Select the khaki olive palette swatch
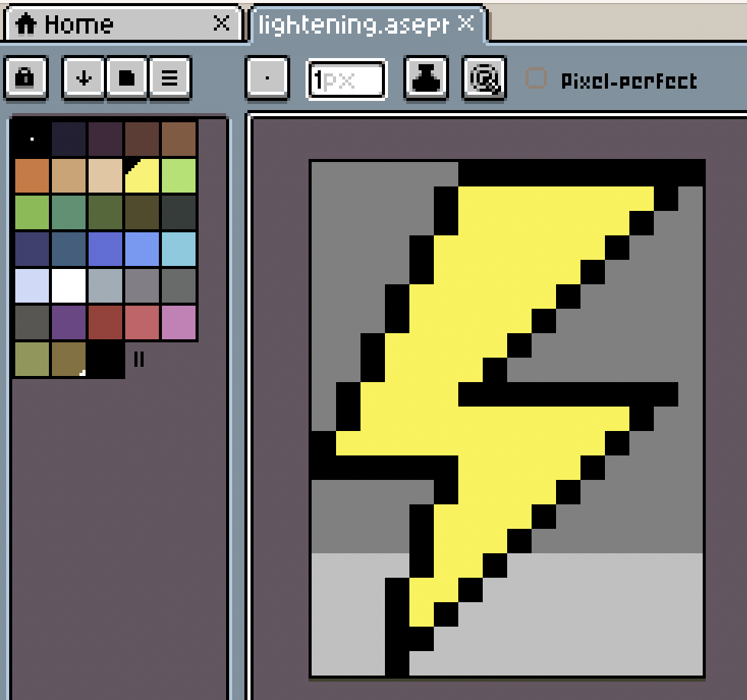This screenshot has height=700, width=747. (32, 359)
